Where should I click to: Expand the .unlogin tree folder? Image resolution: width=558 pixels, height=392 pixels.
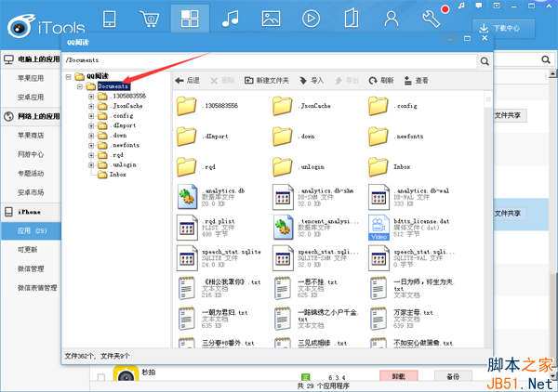[91, 165]
